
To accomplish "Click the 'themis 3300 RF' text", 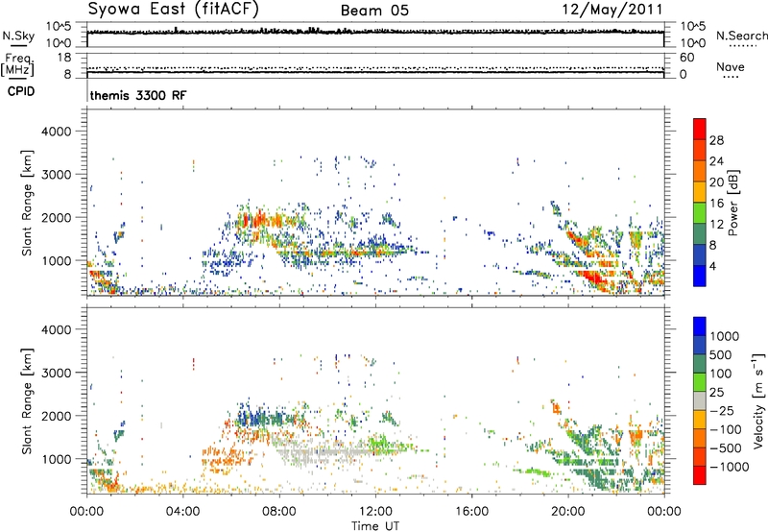I will 138,95.
